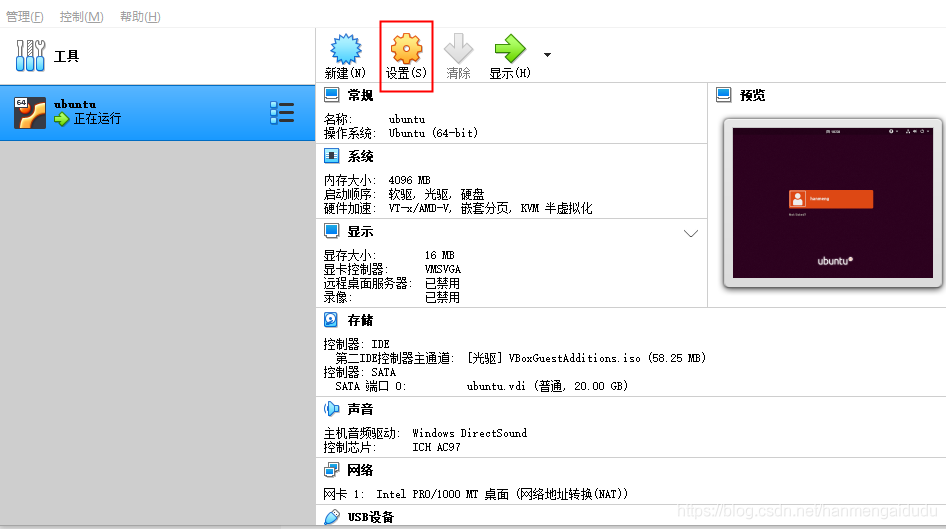946x529 pixels.
Task: Click Intel PRO/1000 MT network adapter text
Action: (x=502, y=495)
